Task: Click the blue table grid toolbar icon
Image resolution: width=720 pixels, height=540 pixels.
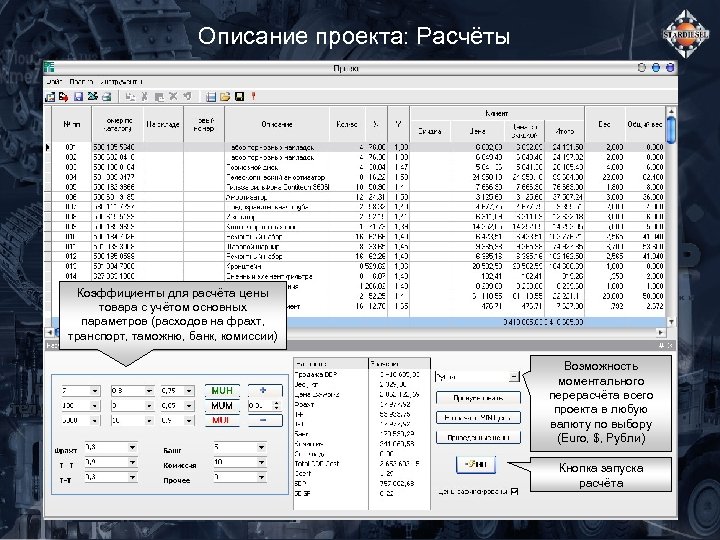Action: click(211, 97)
